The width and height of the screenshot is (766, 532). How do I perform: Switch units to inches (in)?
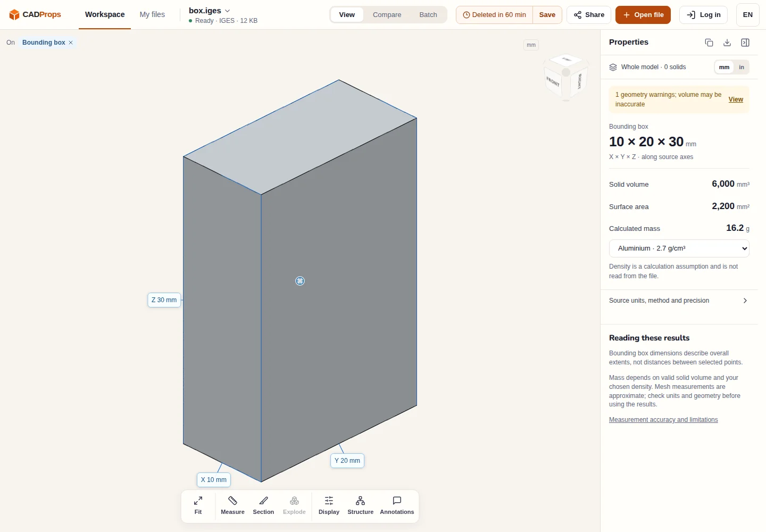pyautogui.click(x=742, y=67)
